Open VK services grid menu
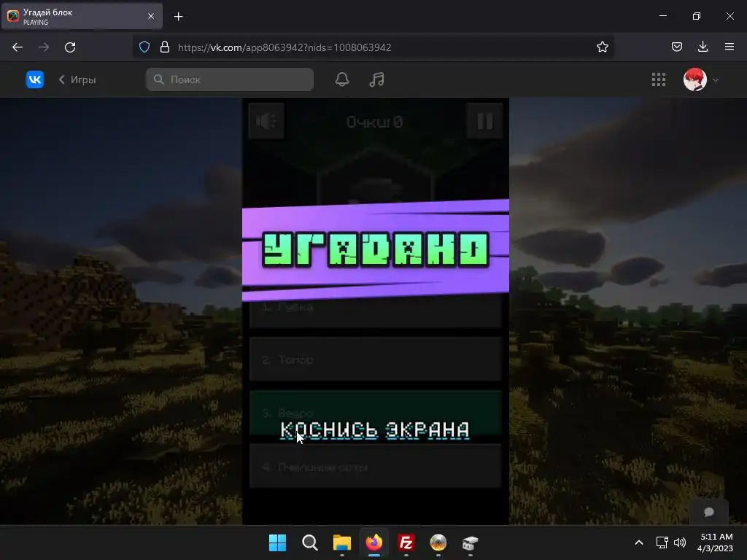 point(659,79)
